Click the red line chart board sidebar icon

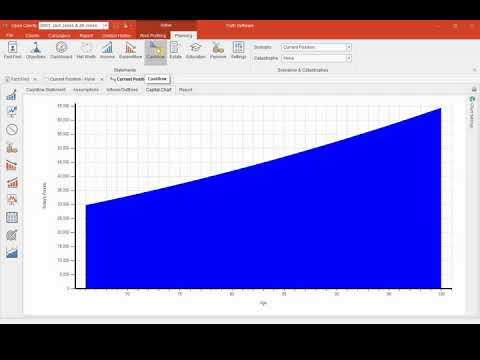point(12,200)
